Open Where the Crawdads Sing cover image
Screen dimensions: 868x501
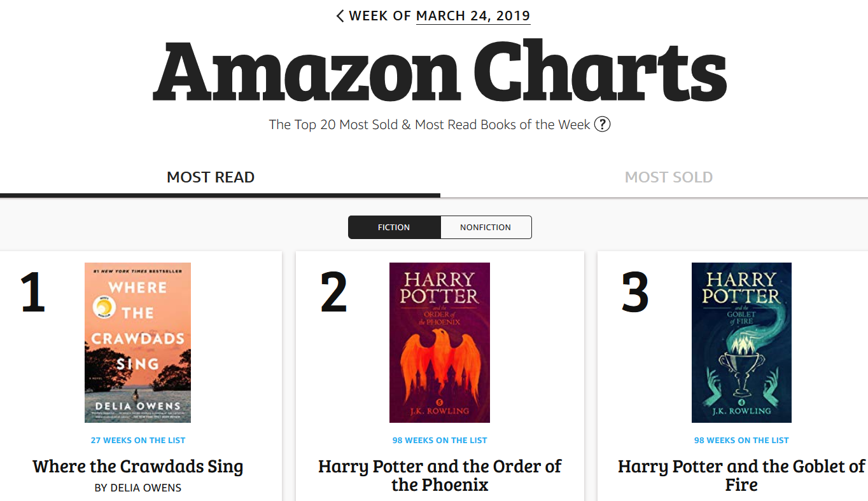tap(137, 343)
